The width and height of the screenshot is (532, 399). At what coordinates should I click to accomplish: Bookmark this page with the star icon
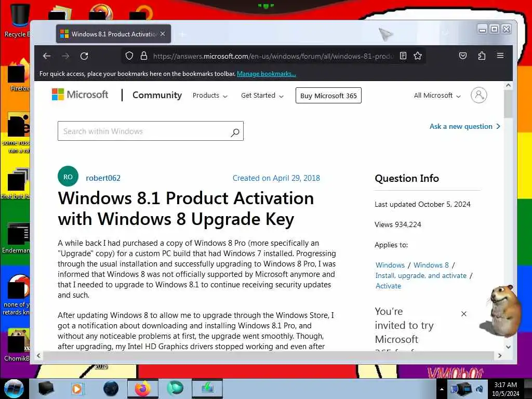tap(418, 56)
